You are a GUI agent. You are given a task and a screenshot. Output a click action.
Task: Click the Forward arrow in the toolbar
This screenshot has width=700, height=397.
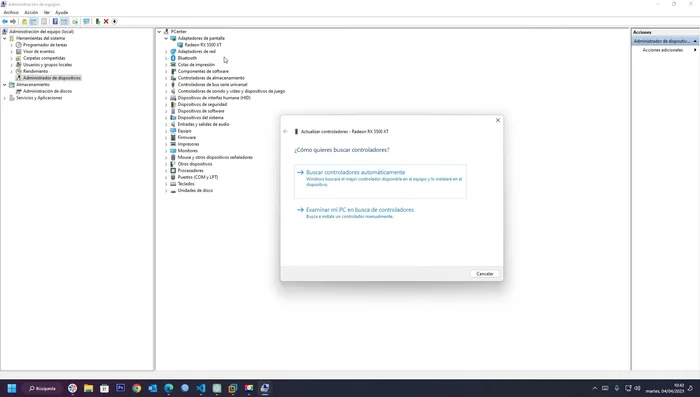coord(13,21)
